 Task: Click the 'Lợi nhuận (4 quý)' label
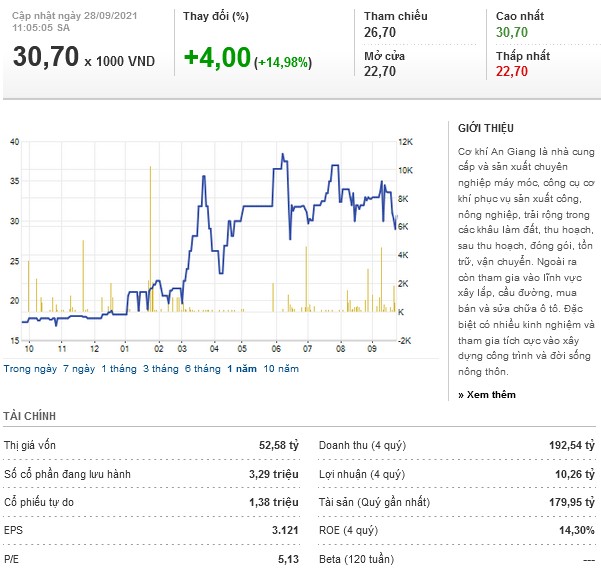tap(362, 474)
